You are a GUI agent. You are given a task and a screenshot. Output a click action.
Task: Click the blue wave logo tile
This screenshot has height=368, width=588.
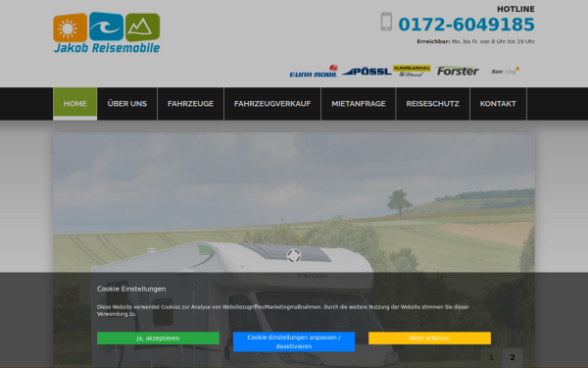coord(106,26)
